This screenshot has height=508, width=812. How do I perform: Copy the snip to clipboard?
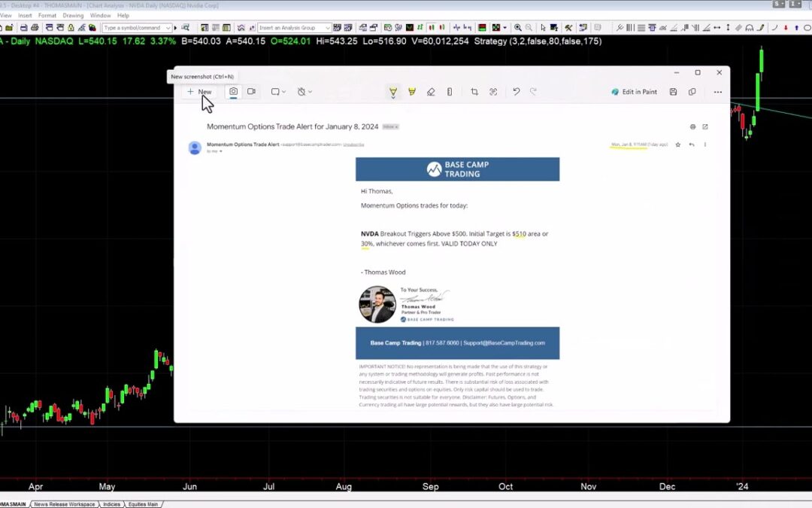click(692, 92)
